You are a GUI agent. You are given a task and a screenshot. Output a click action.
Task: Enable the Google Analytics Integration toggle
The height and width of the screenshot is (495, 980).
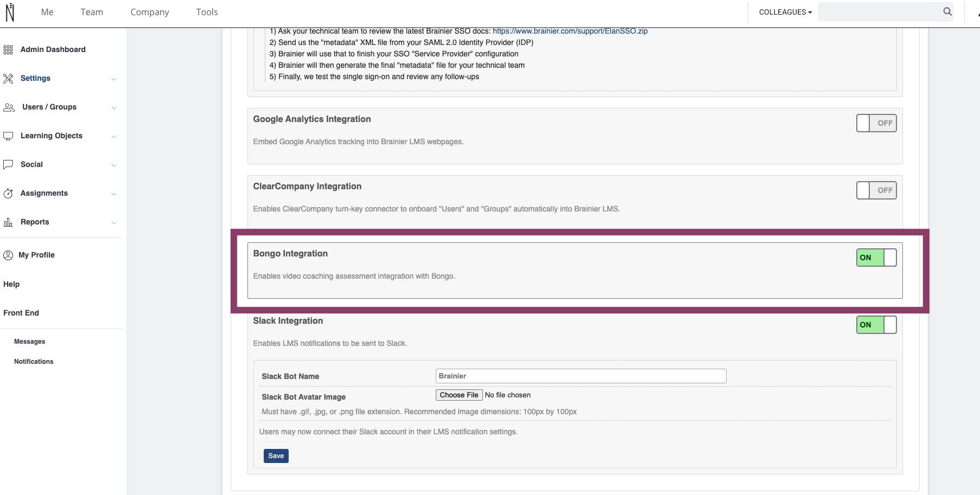coord(876,123)
